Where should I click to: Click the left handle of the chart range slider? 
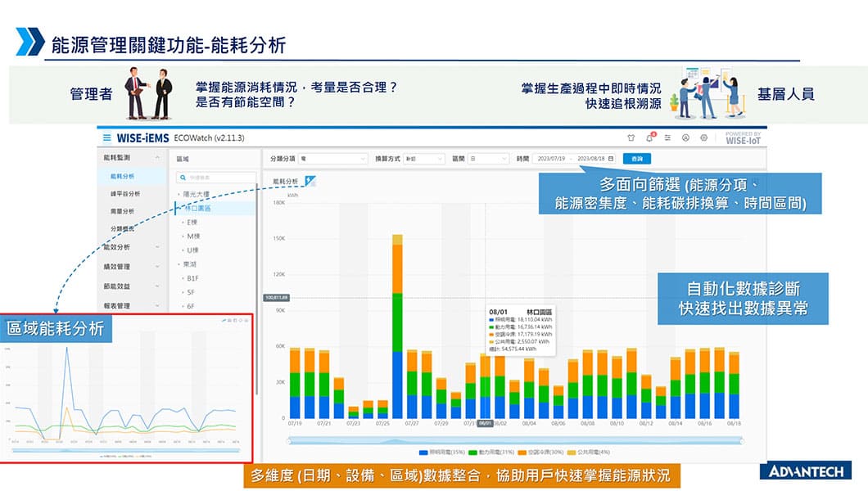click(288, 441)
